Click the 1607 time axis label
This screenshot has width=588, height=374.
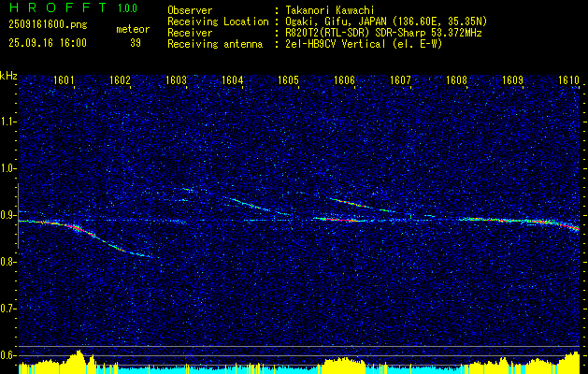(x=400, y=79)
